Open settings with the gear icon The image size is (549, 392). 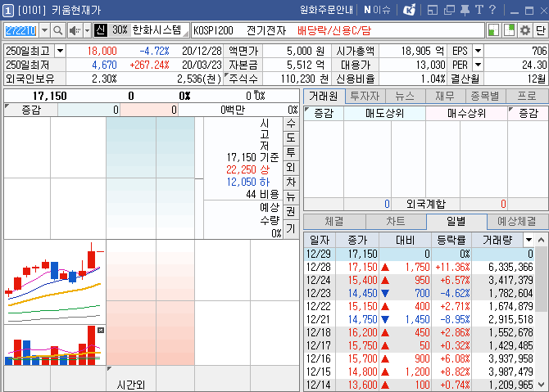[525, 30]
